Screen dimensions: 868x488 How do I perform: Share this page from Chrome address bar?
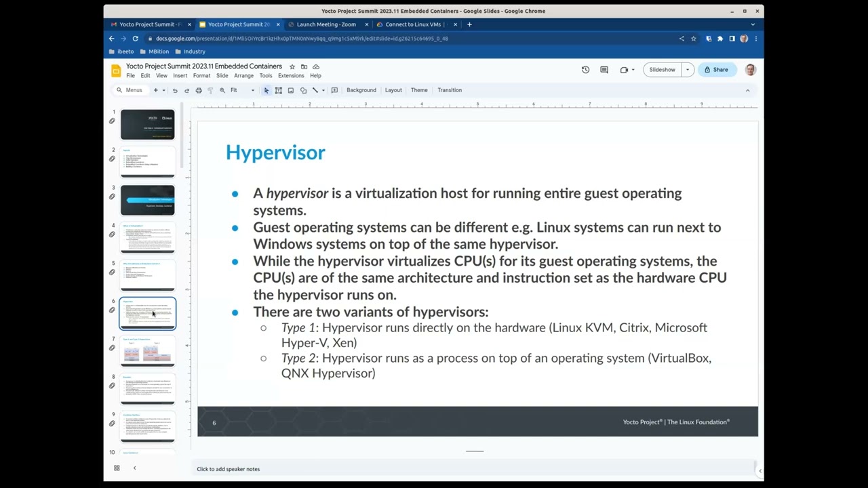[x=682, y=39]
